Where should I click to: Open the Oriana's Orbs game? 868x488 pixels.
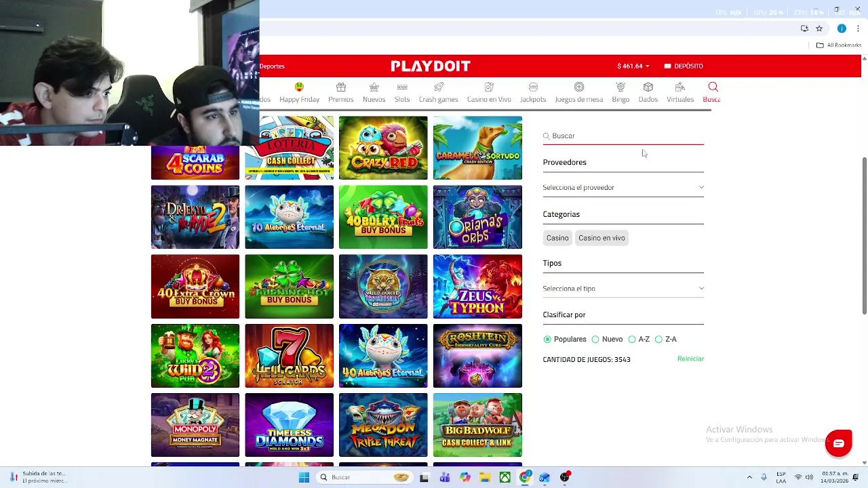[x=477, y=217]
